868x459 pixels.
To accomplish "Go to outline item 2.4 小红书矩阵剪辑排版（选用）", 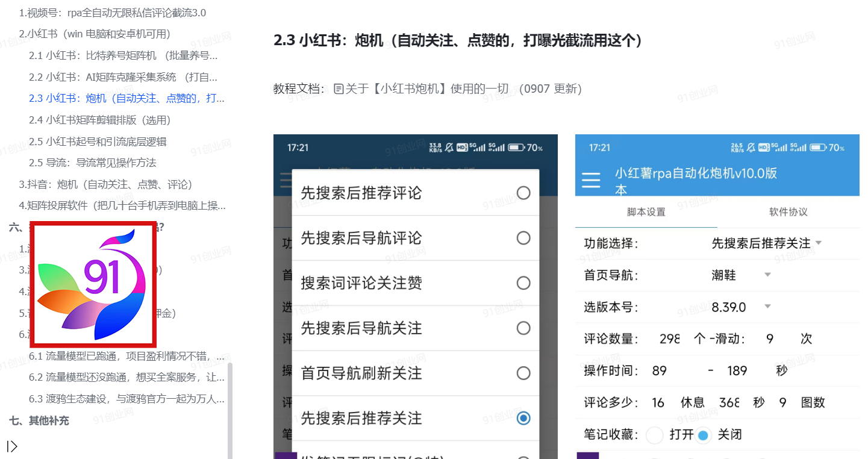I will tap(100, 120).
